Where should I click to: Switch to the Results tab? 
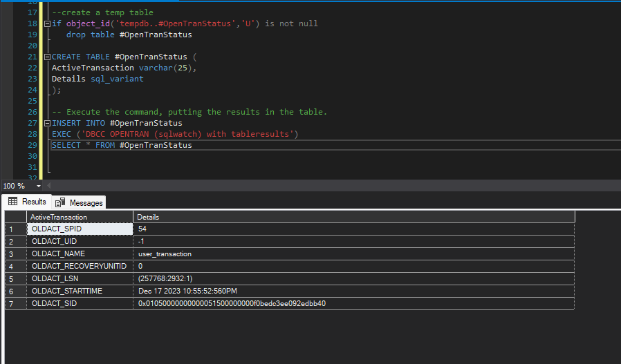point(27,202)
